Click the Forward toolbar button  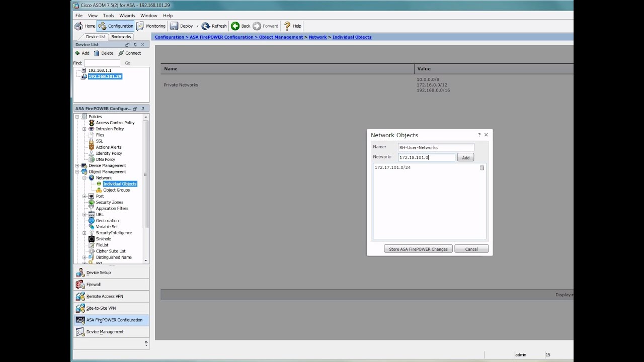point(265,26)
